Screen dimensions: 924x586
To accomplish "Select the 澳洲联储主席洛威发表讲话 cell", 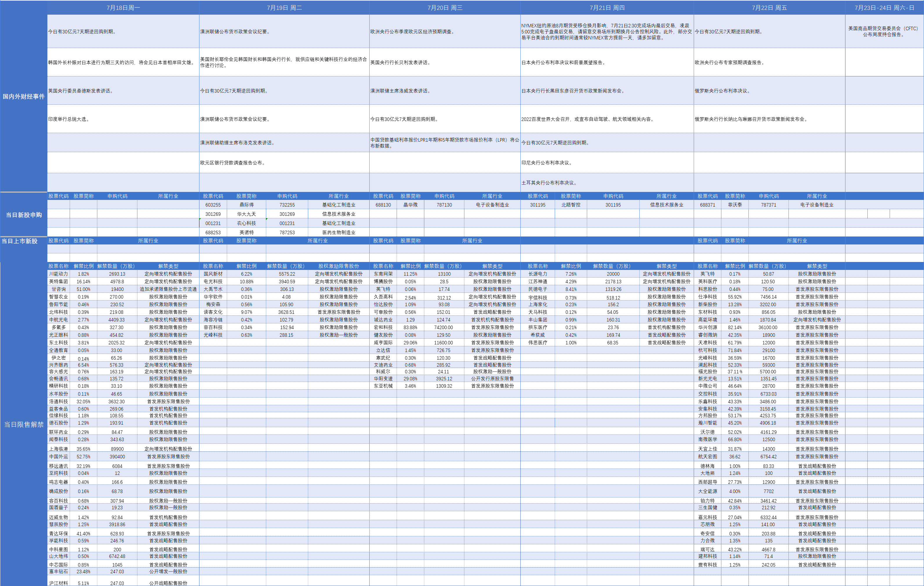I will [445, 91].
